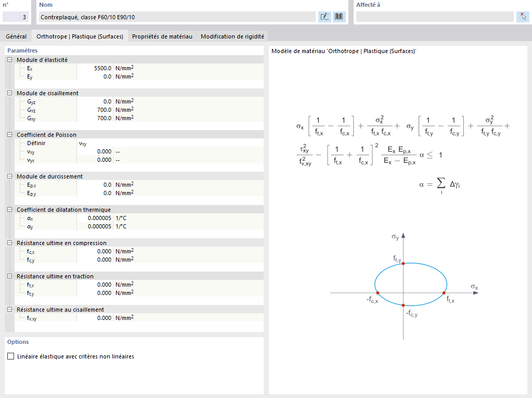
Task: Select the Ep,y value cell
Action: 95,193
